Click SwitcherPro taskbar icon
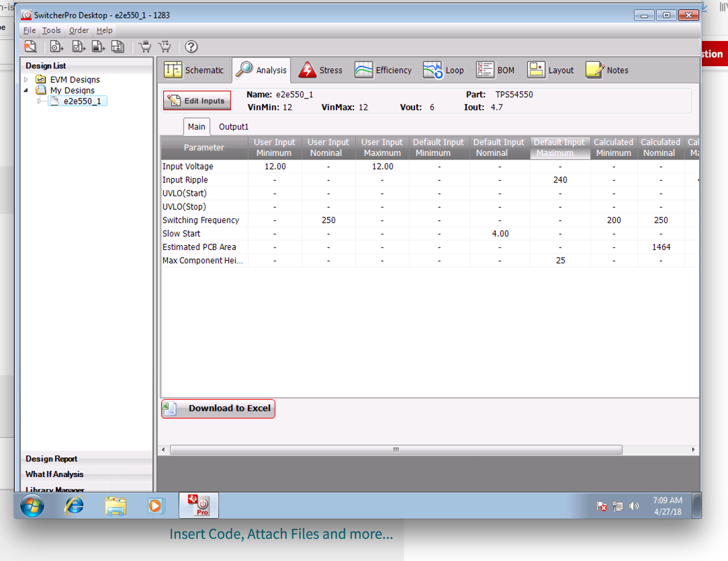Screen dimensions: 728x561 [x=198, y=506]
